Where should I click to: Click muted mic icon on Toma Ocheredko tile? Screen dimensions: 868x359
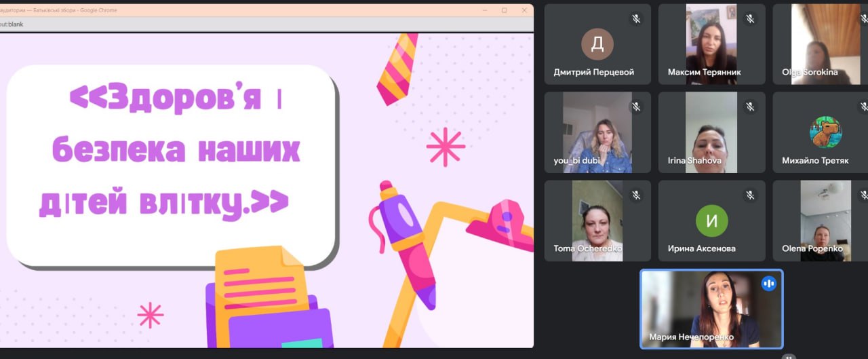point(636,195)
